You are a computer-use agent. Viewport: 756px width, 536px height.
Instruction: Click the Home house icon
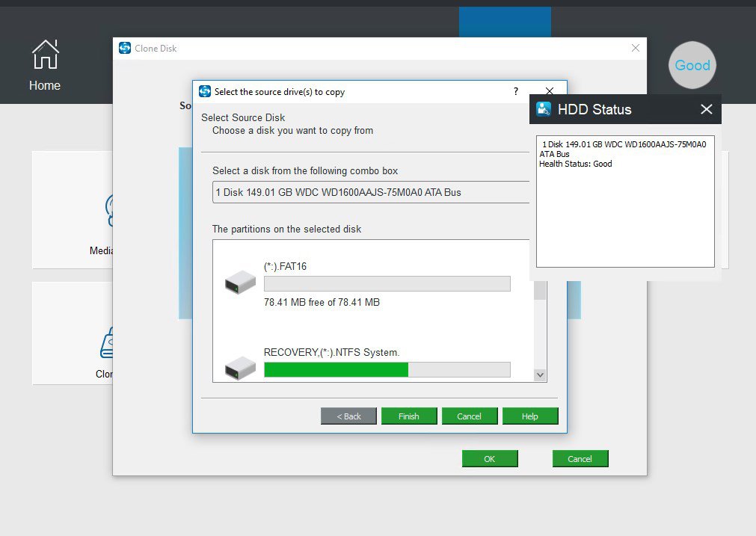[45, 55]
